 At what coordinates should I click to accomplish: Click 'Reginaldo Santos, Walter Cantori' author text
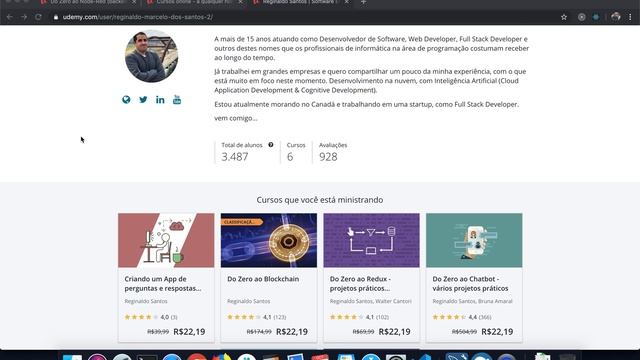tap(371, 301)
